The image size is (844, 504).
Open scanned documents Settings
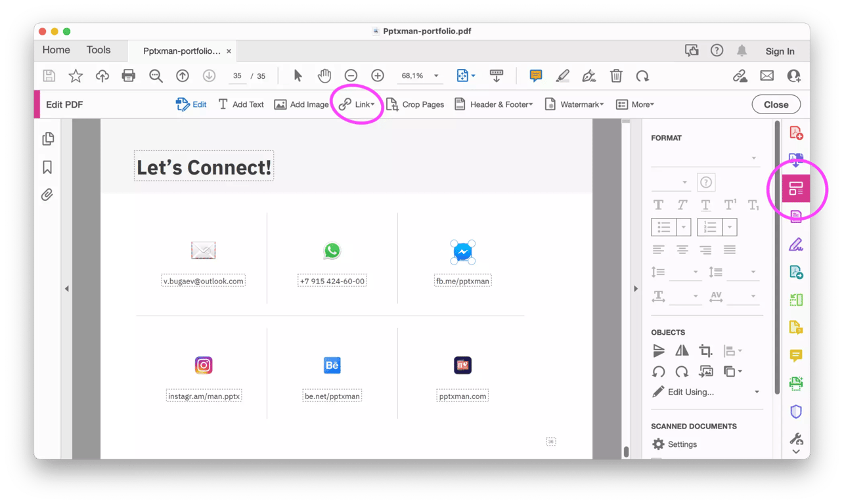675,444
